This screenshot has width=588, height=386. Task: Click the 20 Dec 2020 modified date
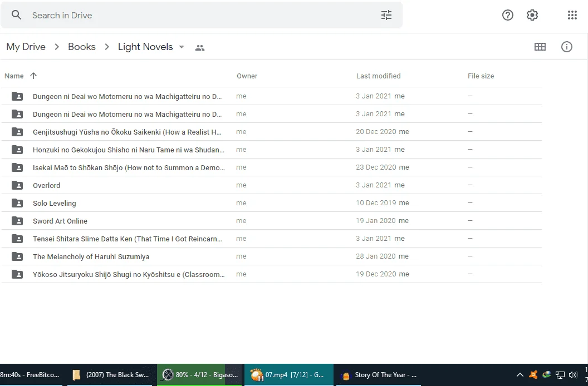click(376, 131)
